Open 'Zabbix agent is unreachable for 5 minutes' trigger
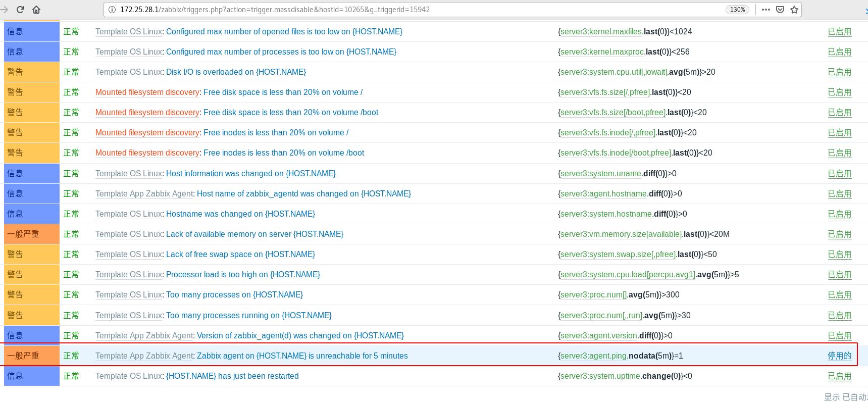The height and width of the screenshot is (402, 868). tap(302, 356)
